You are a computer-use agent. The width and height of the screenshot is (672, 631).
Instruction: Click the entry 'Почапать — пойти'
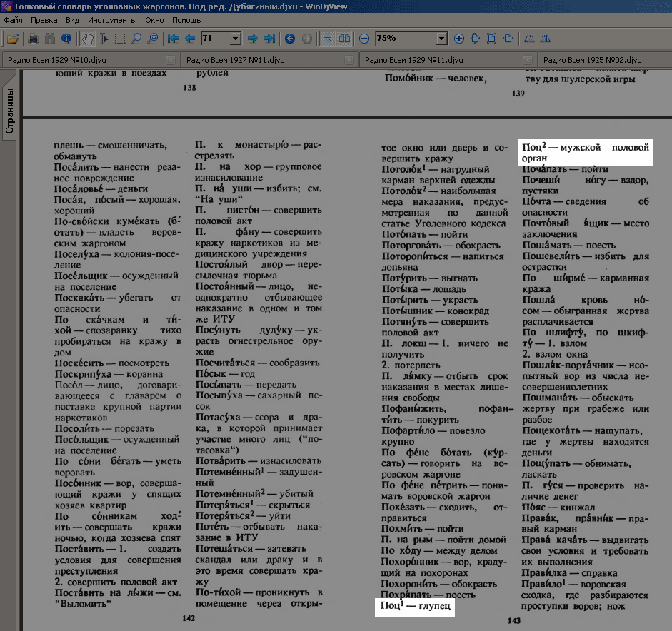[x=565, y=169]
